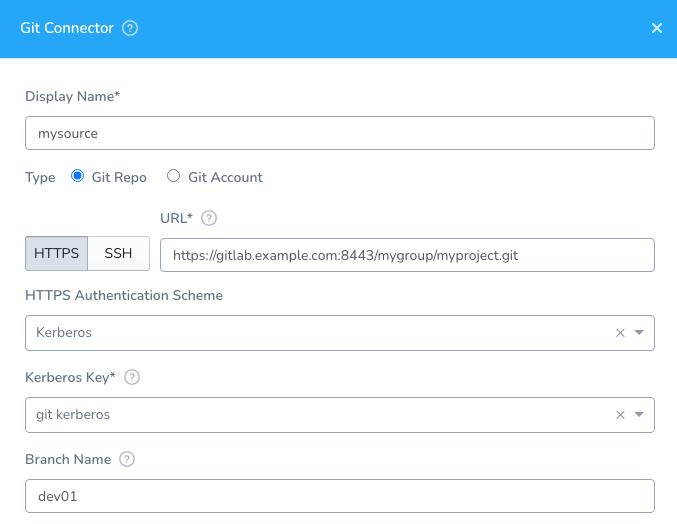Show help for the URL field

(209, 218)
